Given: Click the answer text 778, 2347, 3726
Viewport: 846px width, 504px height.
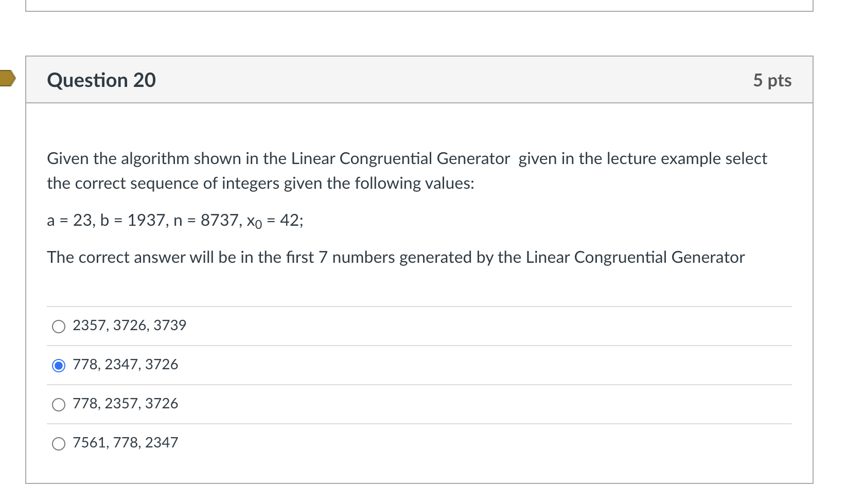Looking at the screenshot, I should (x=125, y=365).
